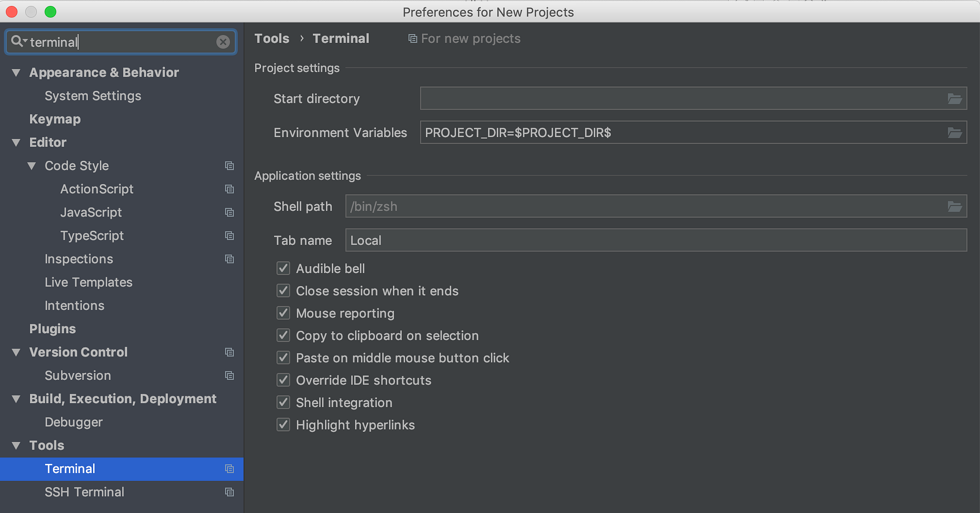Image resolution: width=980 pixels, height=513 pixels.
Task: Open the Environment Variables browse icon
Action: [955, 132]
